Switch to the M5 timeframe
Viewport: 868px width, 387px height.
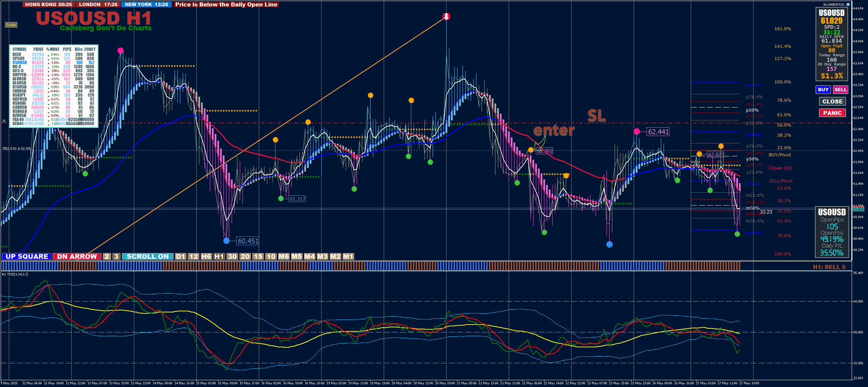pos(296,256)
